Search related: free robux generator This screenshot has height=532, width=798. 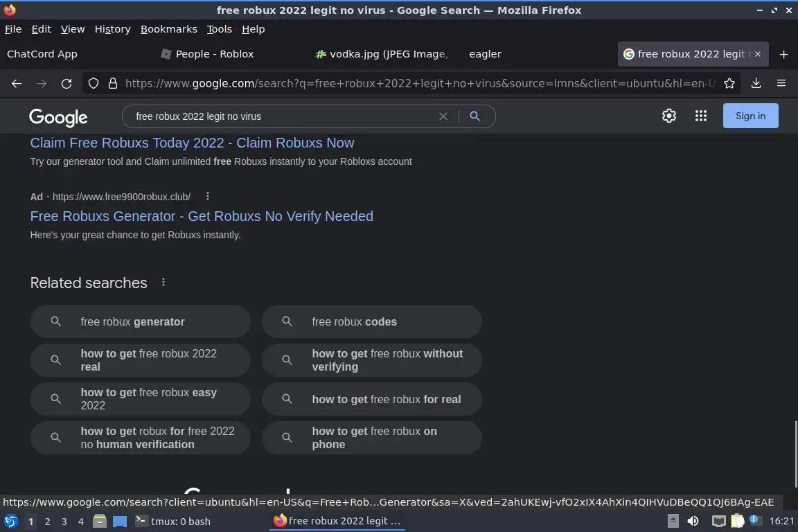(141, 321)
